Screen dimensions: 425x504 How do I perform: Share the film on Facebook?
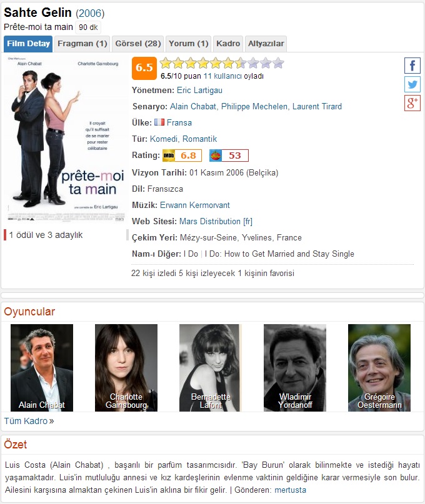tap(412, 66)
